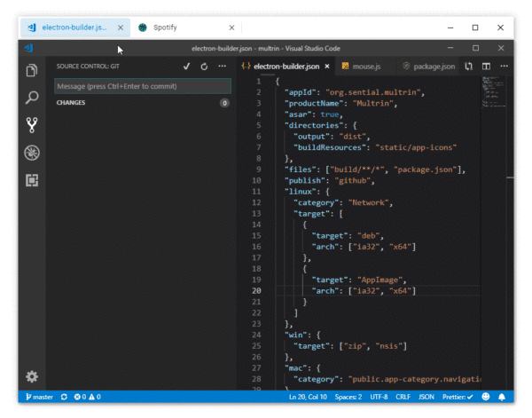
Task: Open the Explorer view in activity bar
Action: (x=32, y=70)
